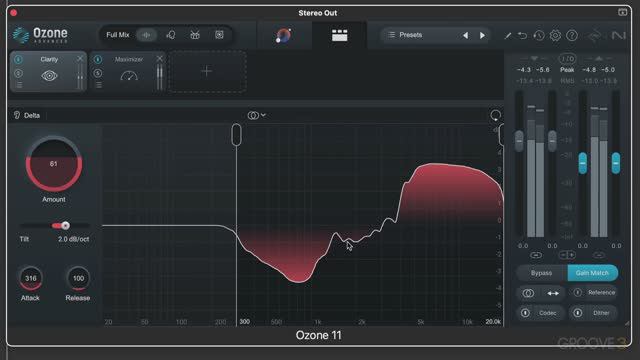Click the iZotope logo at top right
This screenshot has width=640, height=360.
click(618, 36)
